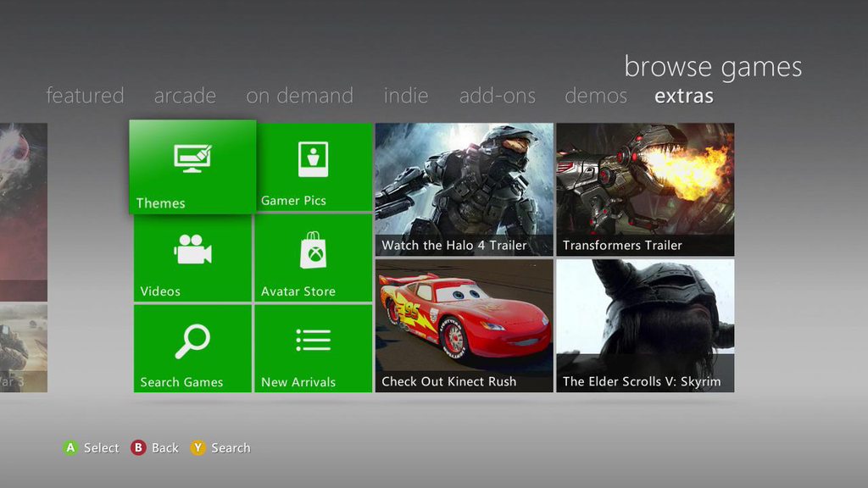Click the Select label text

(102, 447)
